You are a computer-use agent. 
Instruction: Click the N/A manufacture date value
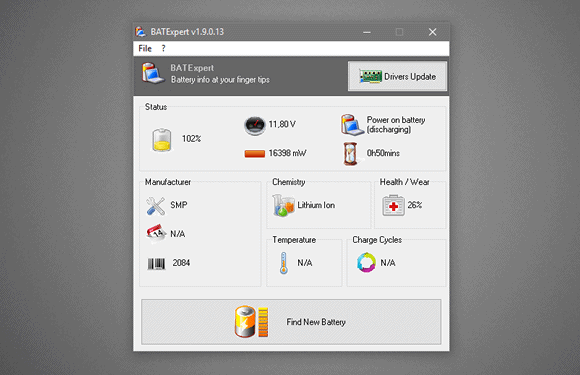178,234
